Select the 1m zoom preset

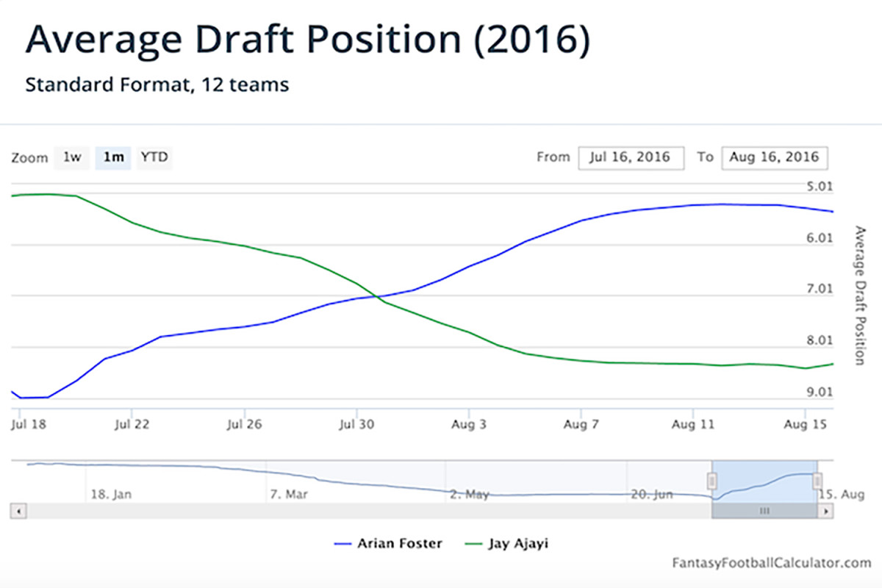[112, 157]
